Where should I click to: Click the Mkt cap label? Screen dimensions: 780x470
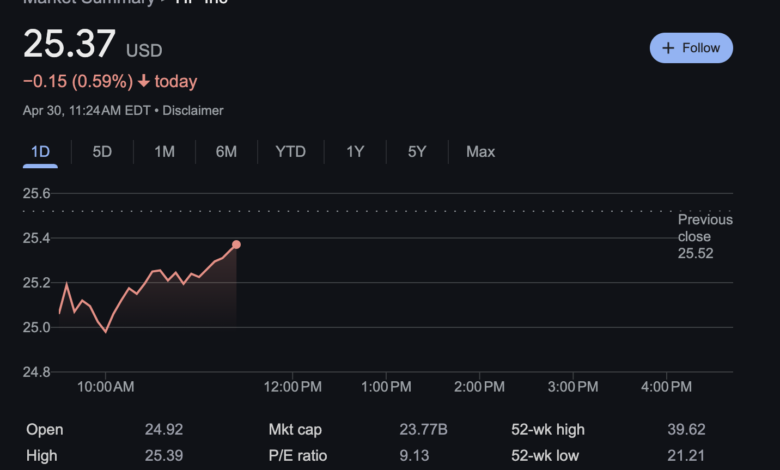(295, 429)
